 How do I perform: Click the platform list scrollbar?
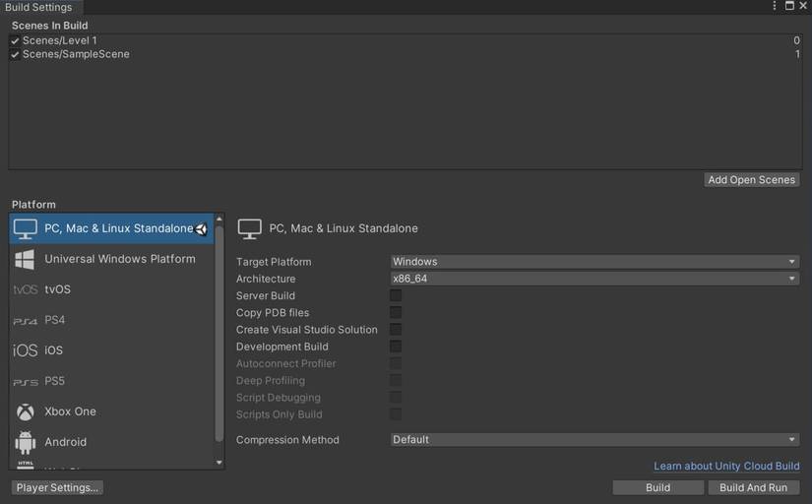click(x=219, y=335)
